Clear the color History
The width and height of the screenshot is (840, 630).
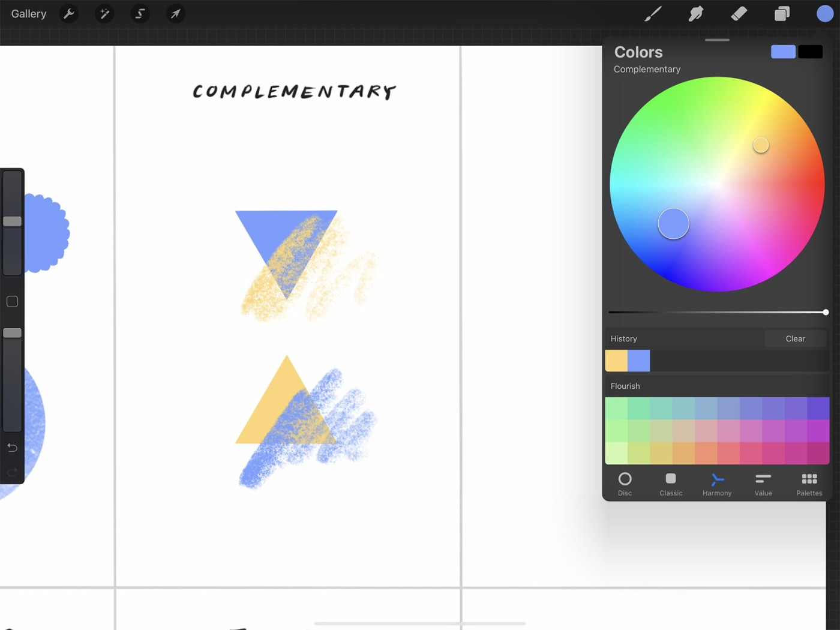point(795,339)
